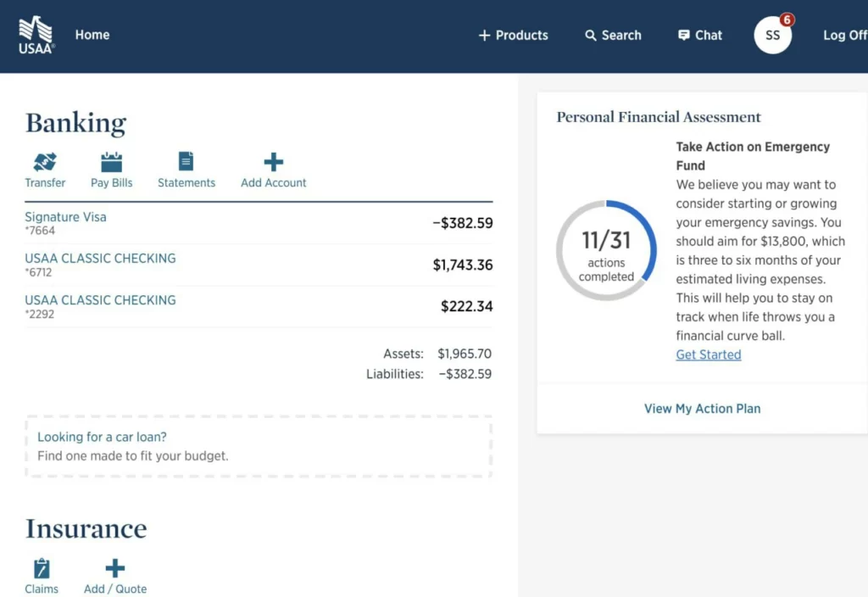Image resolution: width=868 pixels, height=597 pixels.
Task: Click the Insurance section heading
Action: click(86, 528)
